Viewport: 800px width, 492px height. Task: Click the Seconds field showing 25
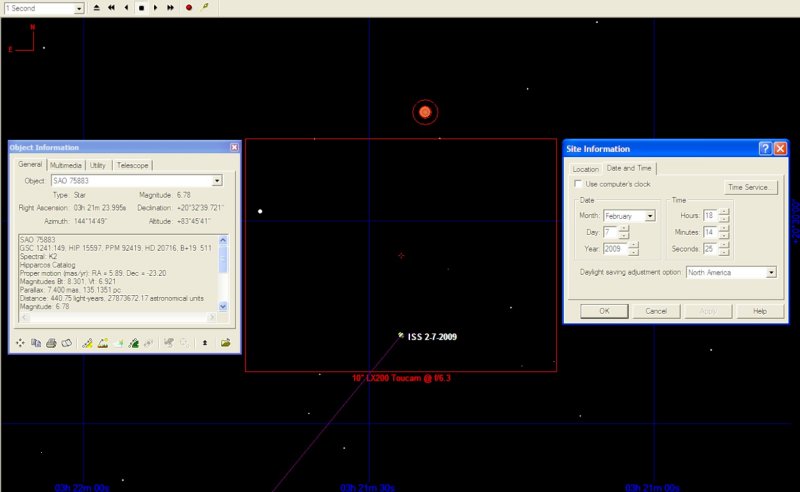point(710,249)
